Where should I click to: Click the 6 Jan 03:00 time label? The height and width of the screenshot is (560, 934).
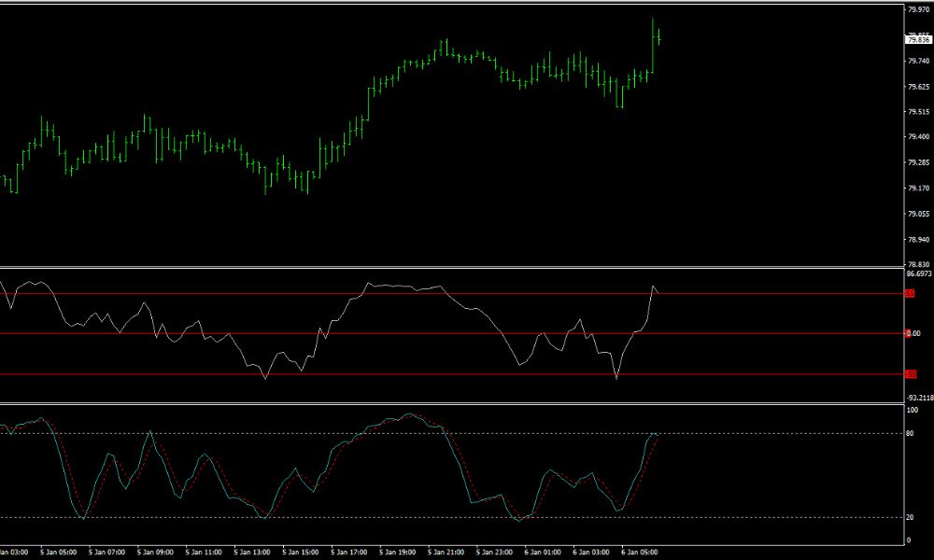click(591, 553)
